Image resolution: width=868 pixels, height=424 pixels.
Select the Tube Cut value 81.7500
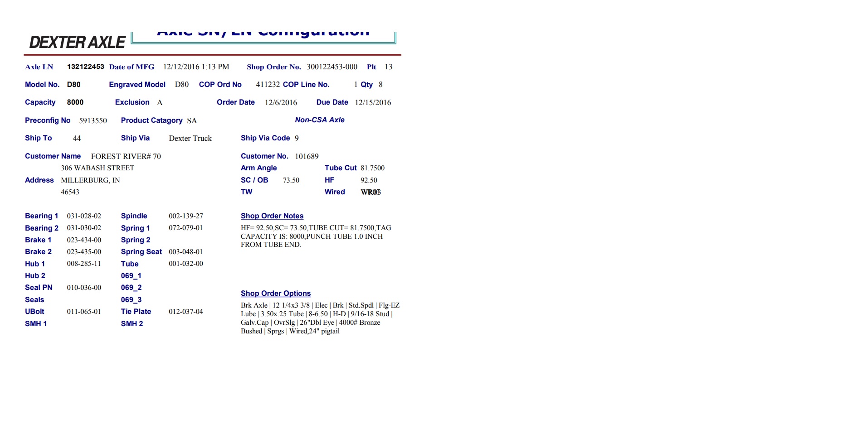(x=372, y=168)
